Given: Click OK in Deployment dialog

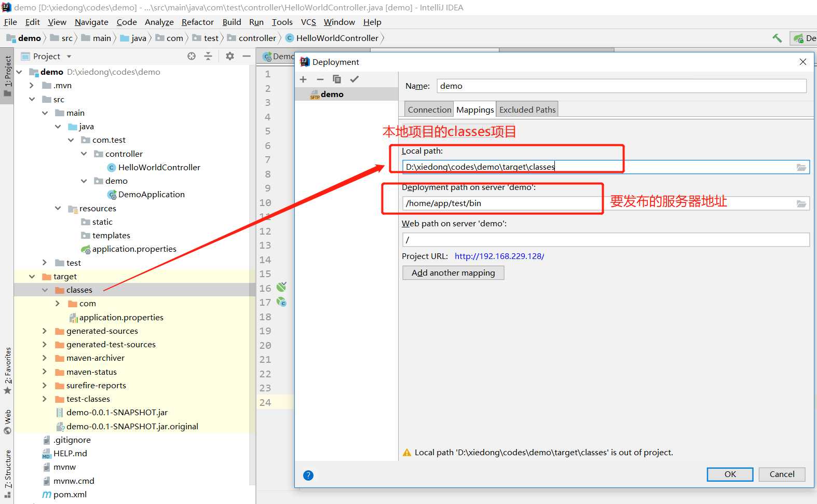Looking at the screenshot, I should point(730,474).
